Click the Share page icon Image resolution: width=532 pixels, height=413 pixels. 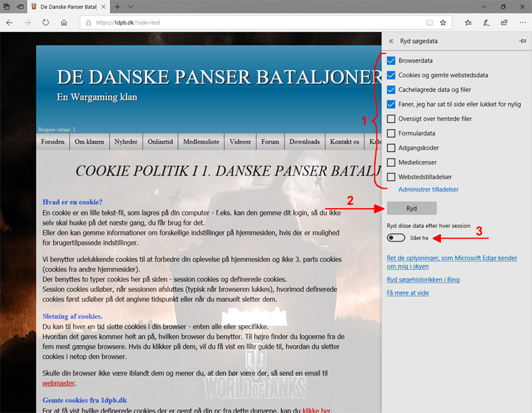point(503,22)
